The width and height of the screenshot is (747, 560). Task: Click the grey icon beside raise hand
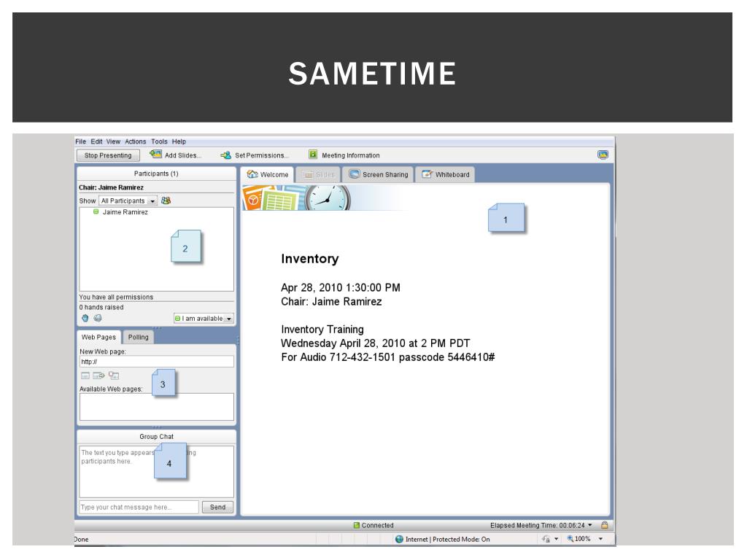pyautogui.click(x=98, y=318)
